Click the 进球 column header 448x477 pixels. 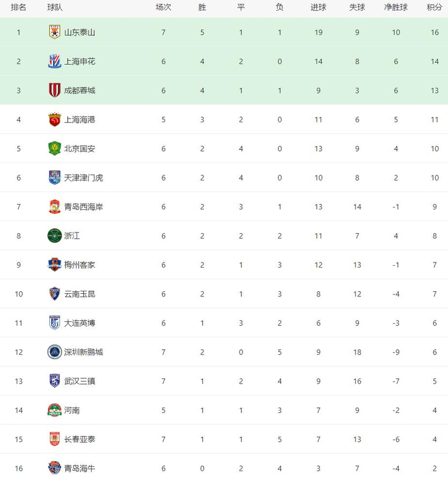click(318, 8)
